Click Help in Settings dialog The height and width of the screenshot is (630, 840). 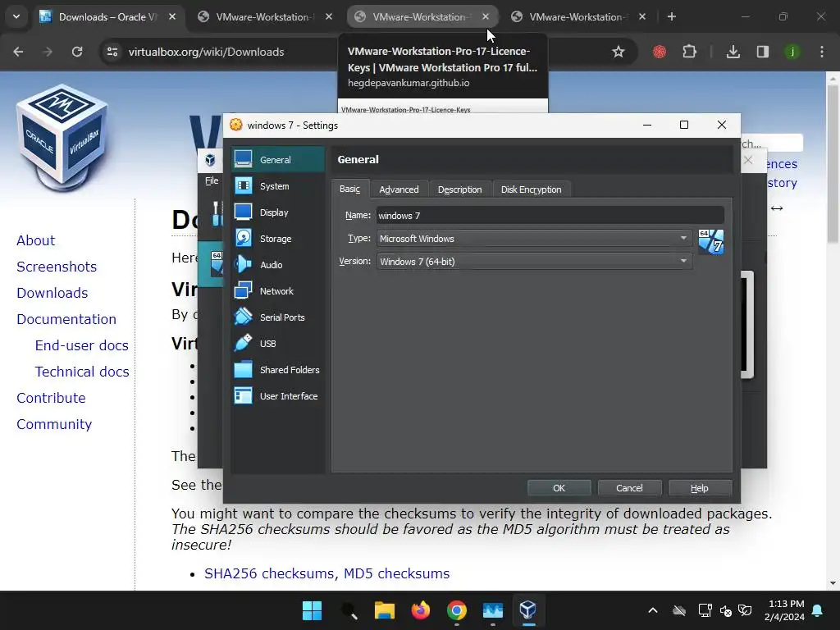[700, 488]
